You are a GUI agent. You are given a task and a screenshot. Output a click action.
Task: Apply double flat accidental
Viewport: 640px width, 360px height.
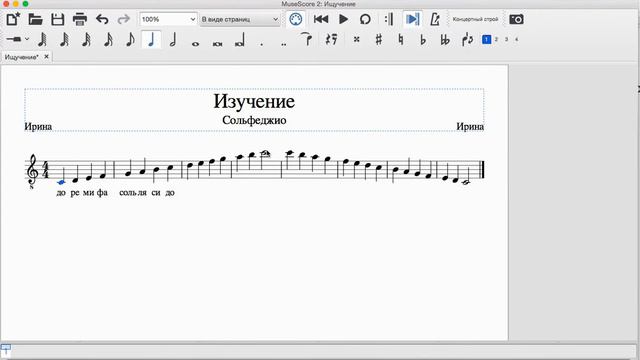(445, 40)
